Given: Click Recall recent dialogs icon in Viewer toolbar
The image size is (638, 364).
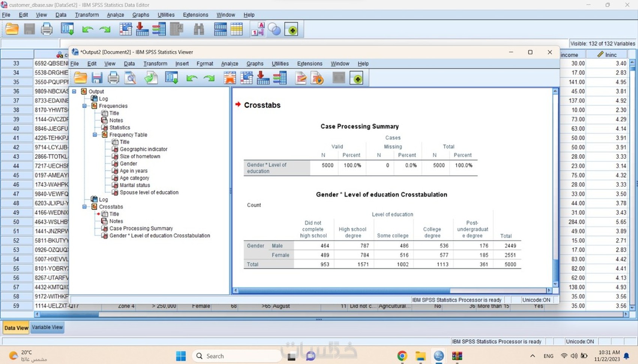Looking at the screenshot, I should click(x=172, y=78).
